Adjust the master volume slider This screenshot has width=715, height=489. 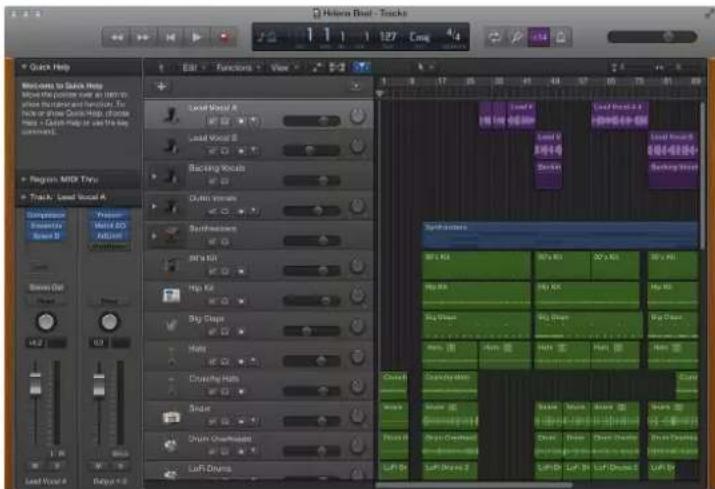coord(652,36)
